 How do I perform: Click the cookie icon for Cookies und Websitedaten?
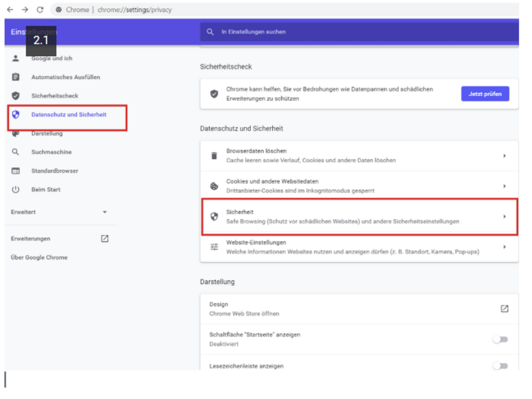[214, 186]
